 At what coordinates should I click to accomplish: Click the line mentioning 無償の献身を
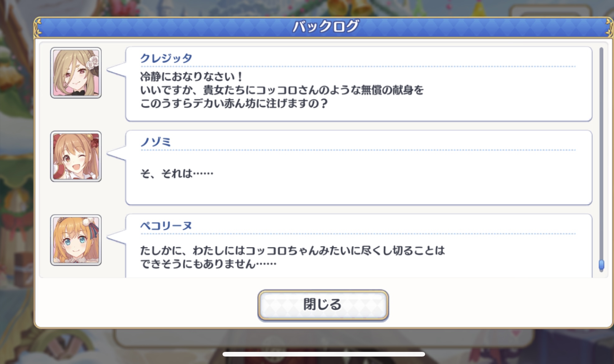(282, 90)
